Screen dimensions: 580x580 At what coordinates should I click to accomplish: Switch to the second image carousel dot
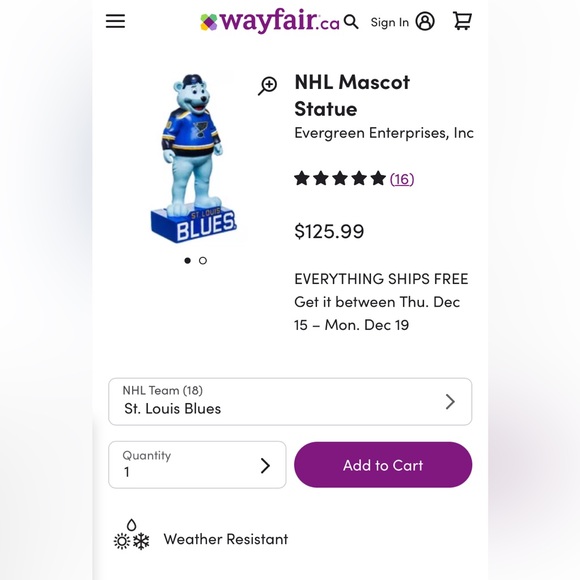[x=203, y=261]
